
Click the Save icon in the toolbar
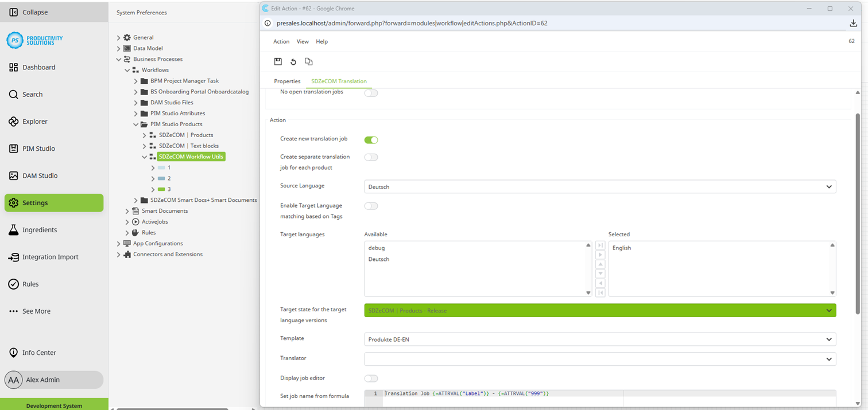coord(278,61)
